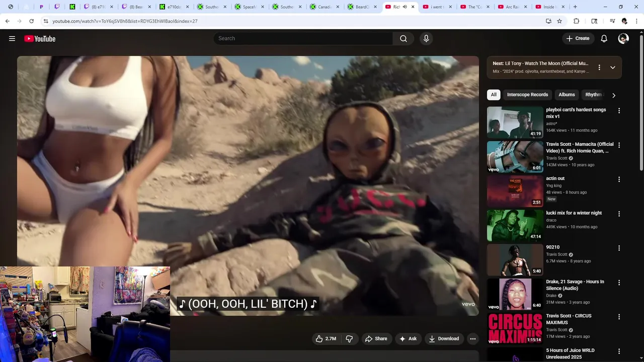Click the main video player
Image resolution: width=644 pixels, height=362 pixels.
248,186
